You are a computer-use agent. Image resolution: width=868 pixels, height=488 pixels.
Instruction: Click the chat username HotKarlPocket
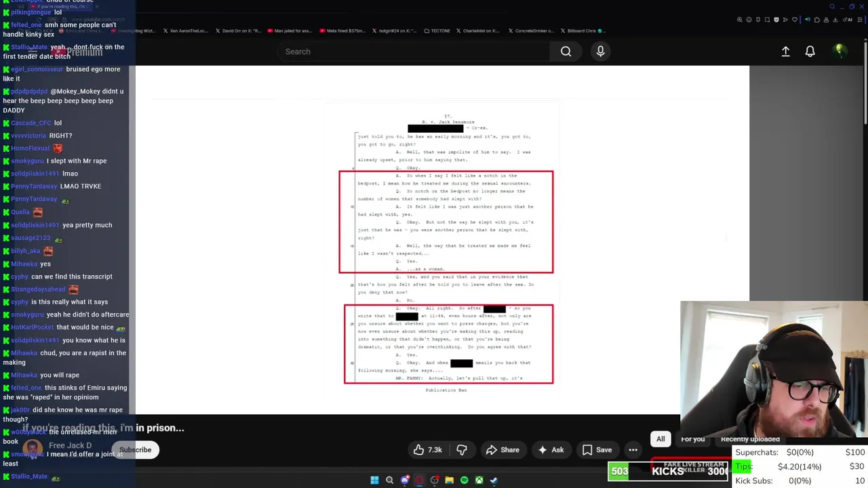point(32,327)
